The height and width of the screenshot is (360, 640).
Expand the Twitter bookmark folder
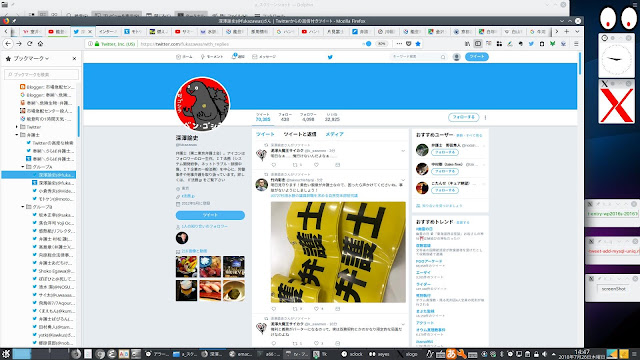(x=17, y=127)
